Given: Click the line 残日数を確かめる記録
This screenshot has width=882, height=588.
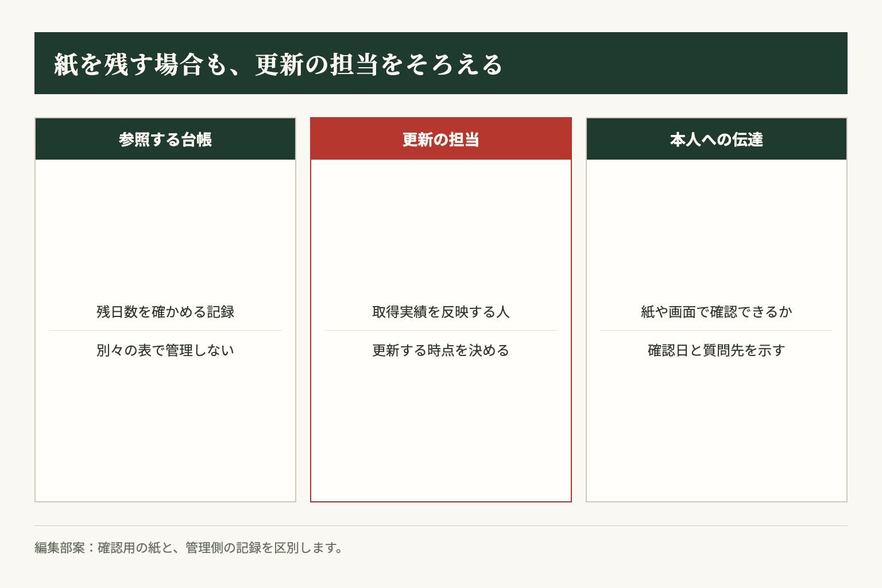Looking at the screenshot, I should (x=165, y=312).
